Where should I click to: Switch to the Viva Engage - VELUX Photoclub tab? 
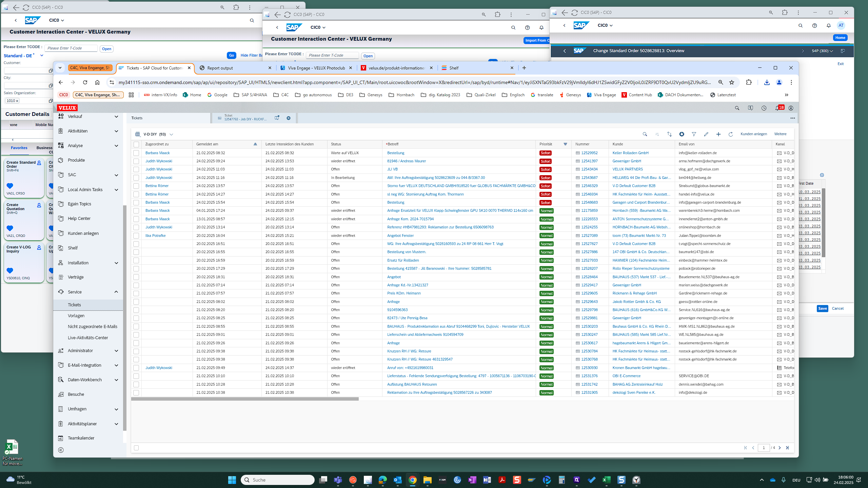coord(316,68)
